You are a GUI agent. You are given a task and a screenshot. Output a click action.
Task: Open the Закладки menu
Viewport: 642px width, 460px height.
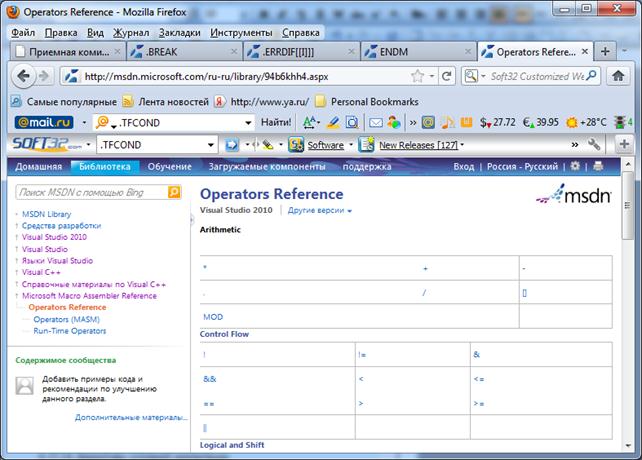coord(180,33)
